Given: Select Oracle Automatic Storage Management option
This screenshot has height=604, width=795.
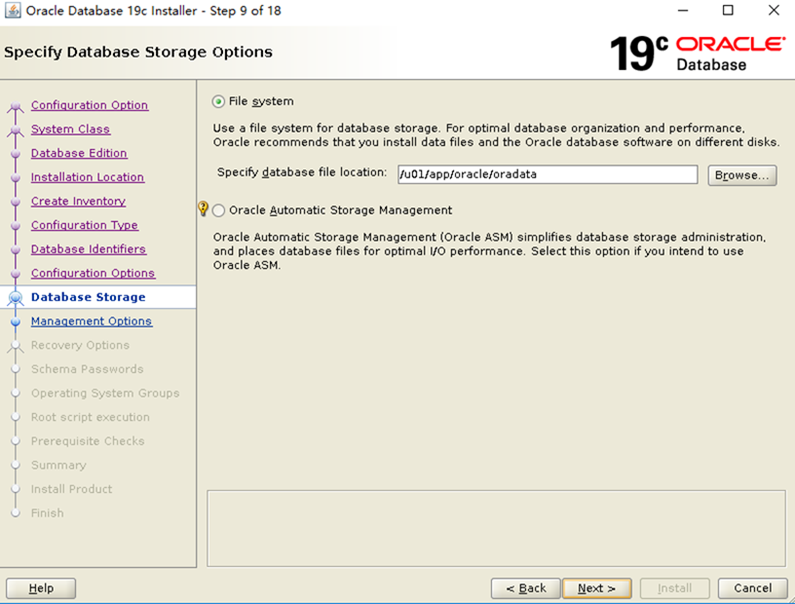Looking at the screenshot, I should tap(219, 210).
